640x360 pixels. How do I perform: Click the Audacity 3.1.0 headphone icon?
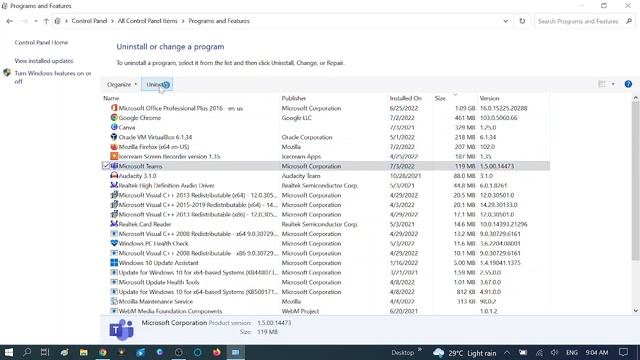coord(114,176)
